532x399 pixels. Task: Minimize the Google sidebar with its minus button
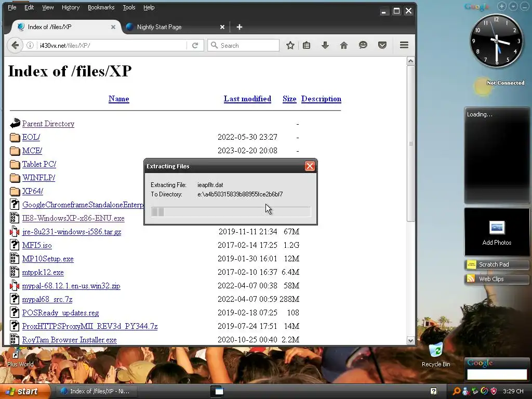(524, 6)
